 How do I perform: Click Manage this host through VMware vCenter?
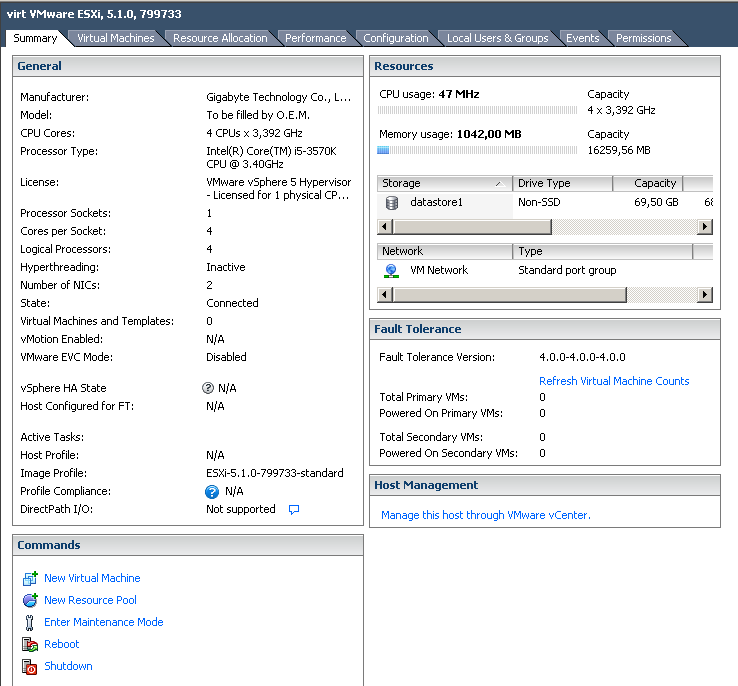click(x=486, y=515)
